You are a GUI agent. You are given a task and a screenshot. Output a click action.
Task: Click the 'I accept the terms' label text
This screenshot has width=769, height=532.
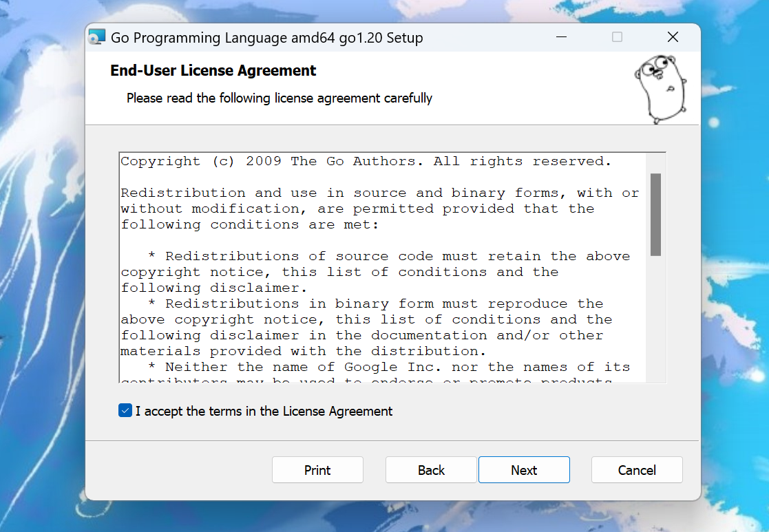point(264,411)
